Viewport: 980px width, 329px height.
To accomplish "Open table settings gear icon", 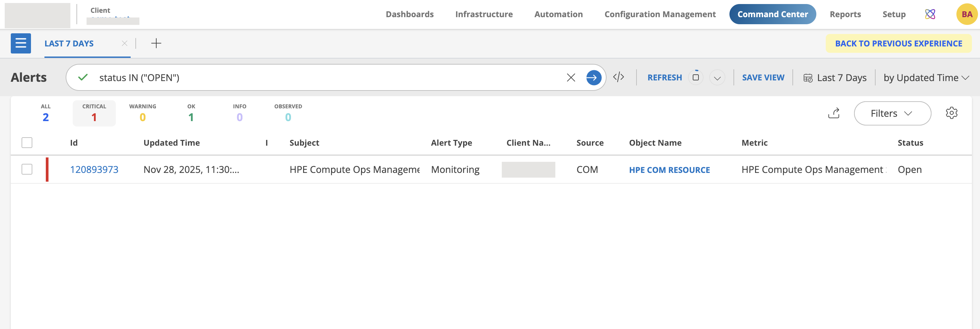I will pyautogui.click(x=951, y=113).
